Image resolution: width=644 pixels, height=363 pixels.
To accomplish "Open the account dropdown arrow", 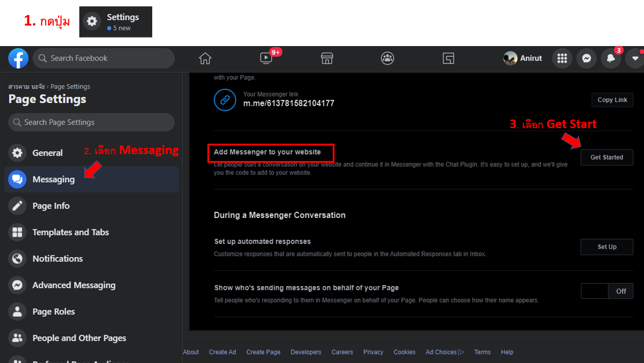I will [635, 58].
